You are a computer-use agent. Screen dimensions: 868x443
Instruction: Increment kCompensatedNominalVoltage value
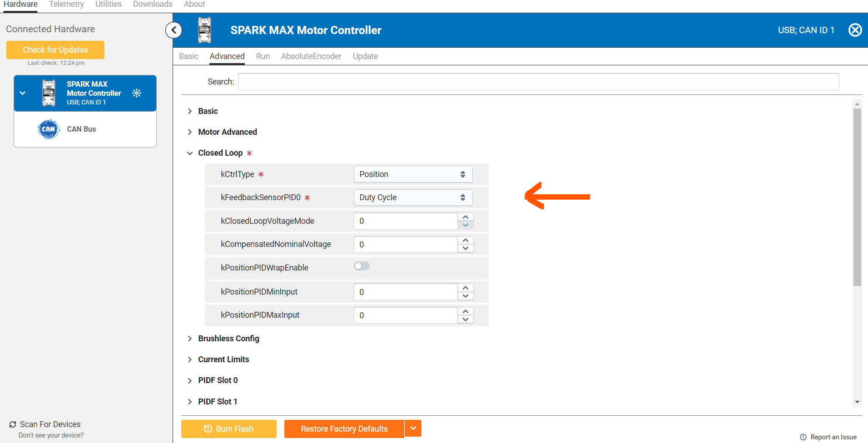(x=466, y=241)
